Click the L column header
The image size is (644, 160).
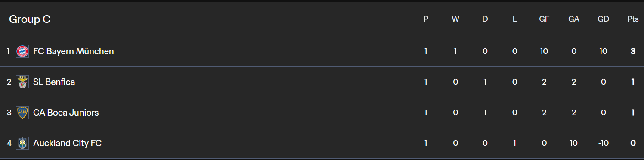click(515, 19)
